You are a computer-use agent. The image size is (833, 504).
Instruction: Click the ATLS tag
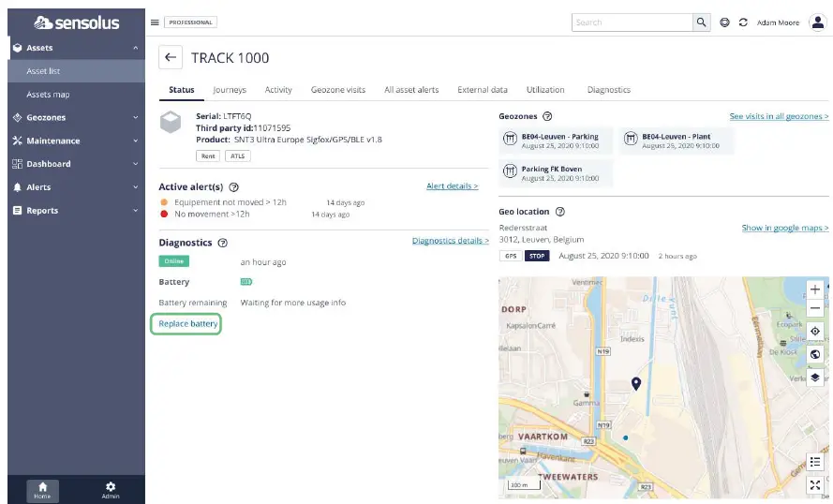pos(237,156)
